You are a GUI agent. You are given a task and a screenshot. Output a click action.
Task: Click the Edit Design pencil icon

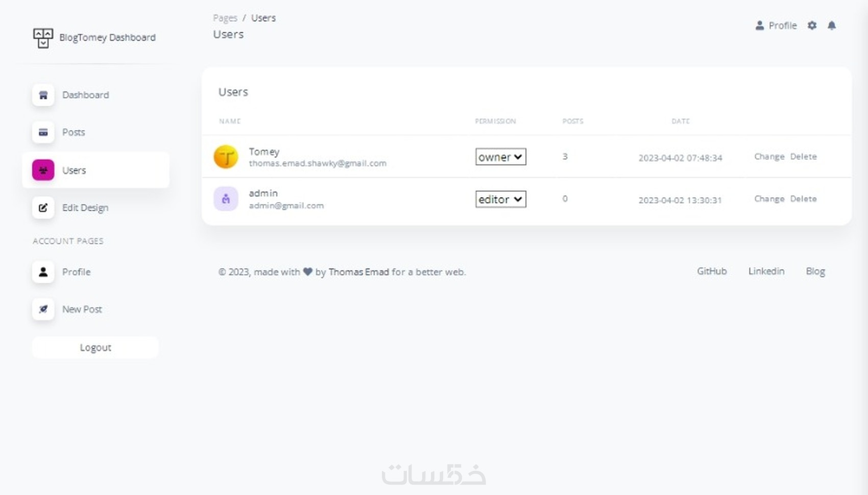(x=43, y=208)
